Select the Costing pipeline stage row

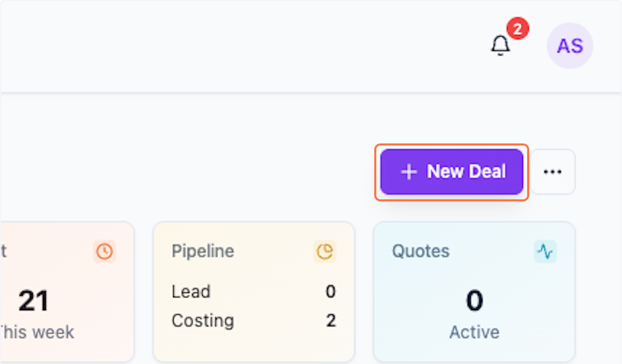tap(203, 321)
